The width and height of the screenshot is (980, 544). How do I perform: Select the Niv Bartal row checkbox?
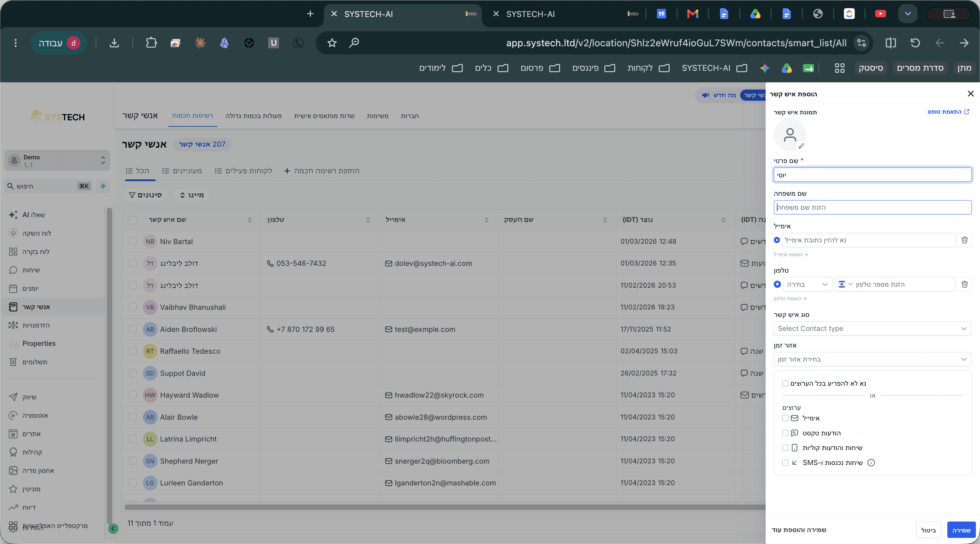133,241
